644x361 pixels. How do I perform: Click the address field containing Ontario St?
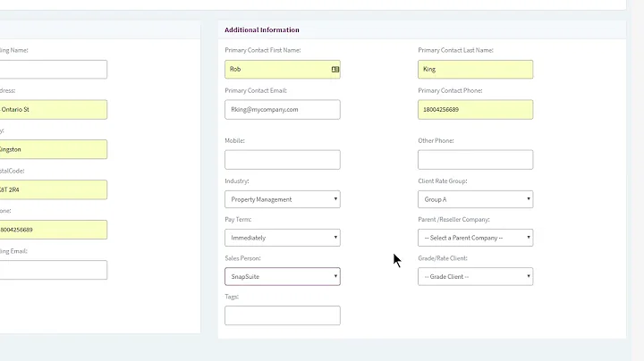54,110
